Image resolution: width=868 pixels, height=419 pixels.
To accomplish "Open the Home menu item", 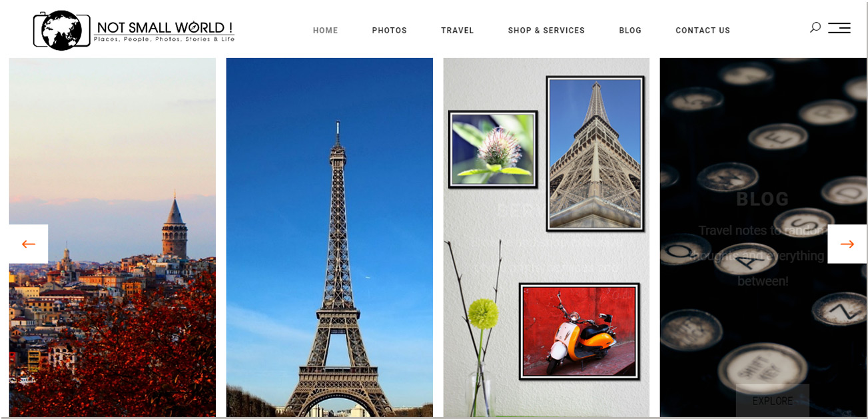I will [326, 31].
